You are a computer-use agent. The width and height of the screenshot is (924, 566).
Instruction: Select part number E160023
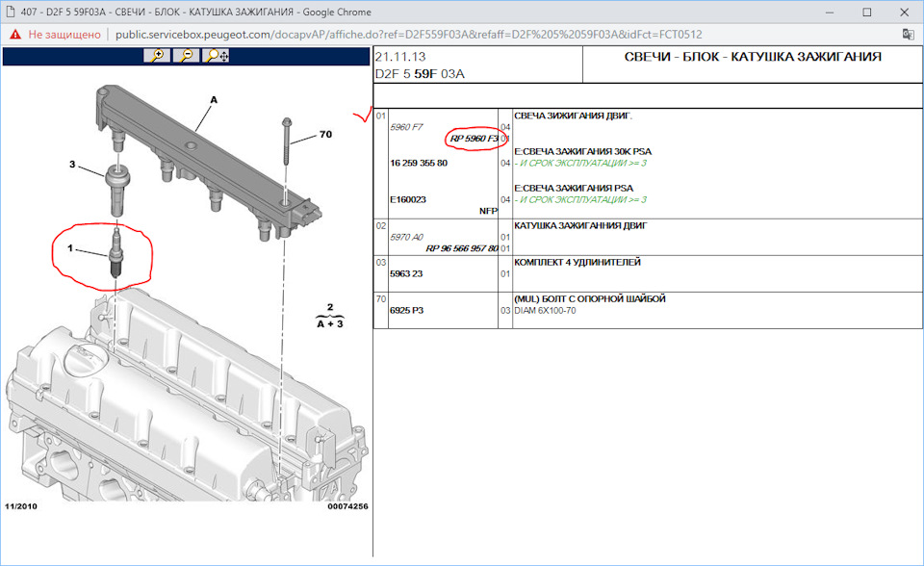click(408, 199)
